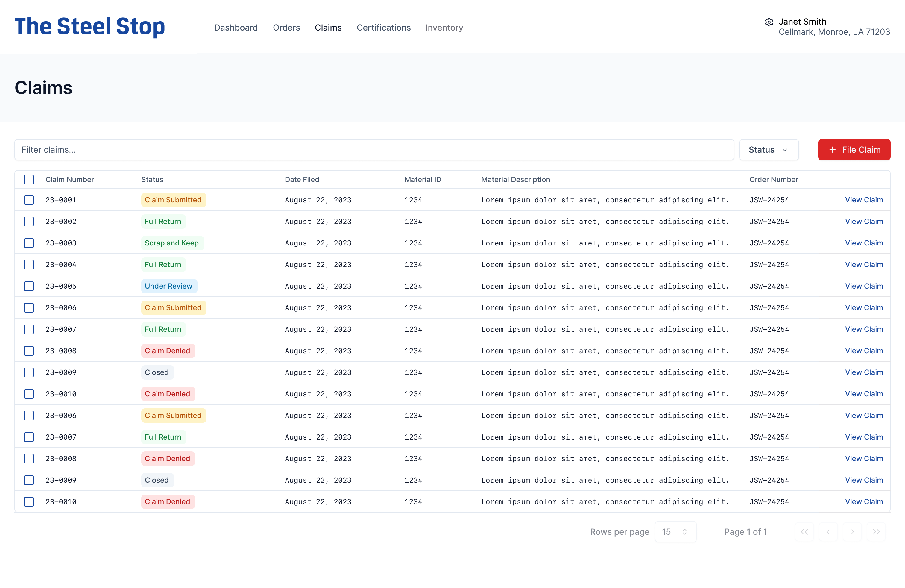Screen dimensions: 905x588
Task: Select the checkbox for claim 23-0005
Action: [29, 286]
